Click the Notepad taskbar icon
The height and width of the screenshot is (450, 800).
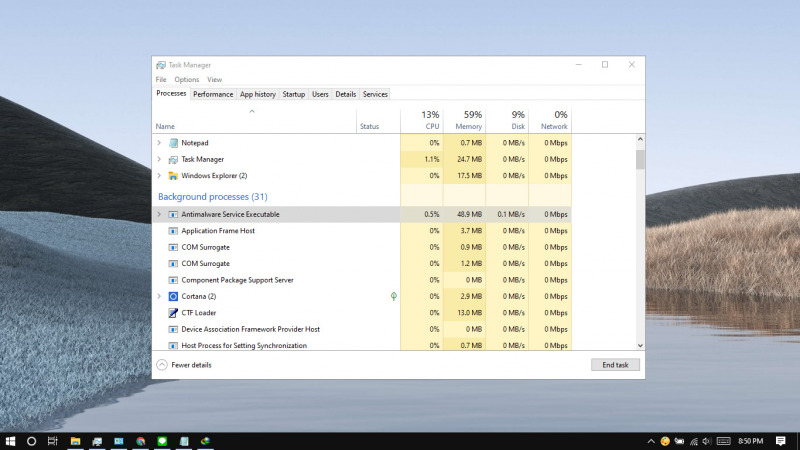(184, 441)
